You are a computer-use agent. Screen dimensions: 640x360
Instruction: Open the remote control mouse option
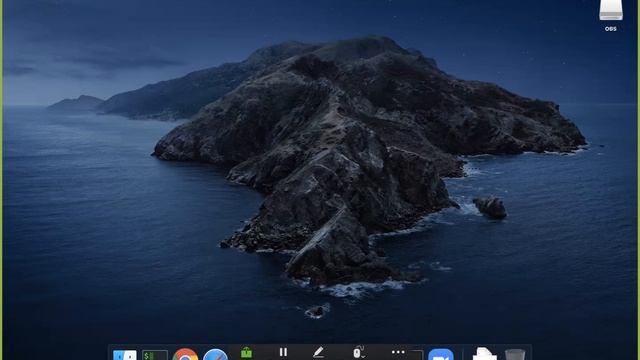pyautogui.click(x=358, y=352)
